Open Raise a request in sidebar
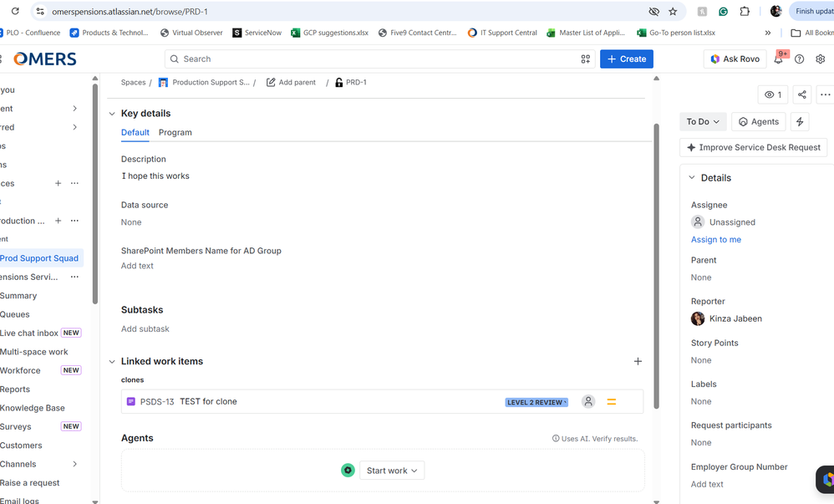This screenshot has width=834, height=504. [30, 483]
